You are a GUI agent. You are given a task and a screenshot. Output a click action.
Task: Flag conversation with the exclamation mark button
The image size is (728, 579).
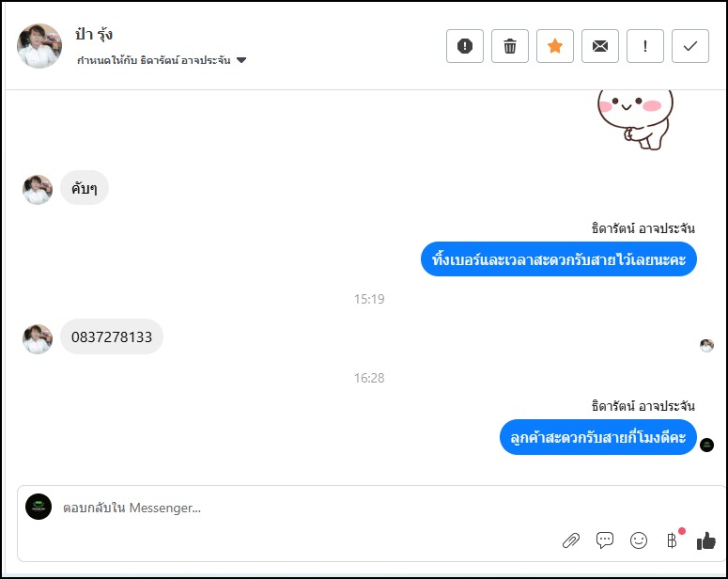coord(645,46)
